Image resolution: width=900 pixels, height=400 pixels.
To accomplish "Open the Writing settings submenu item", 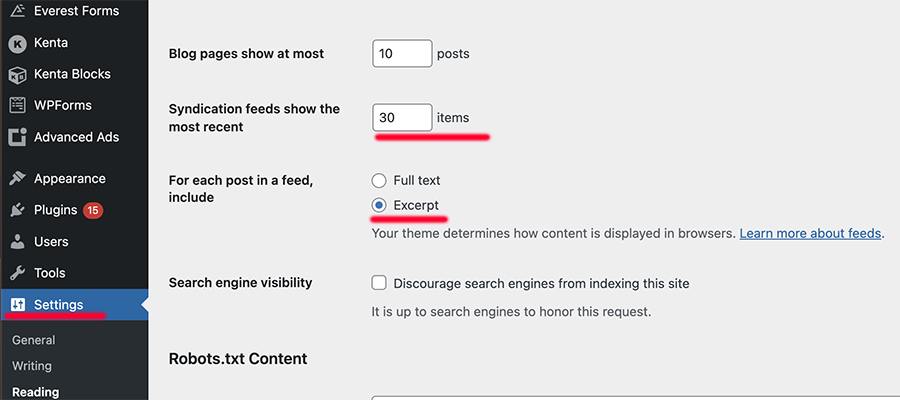I will (x=32, y=366).
